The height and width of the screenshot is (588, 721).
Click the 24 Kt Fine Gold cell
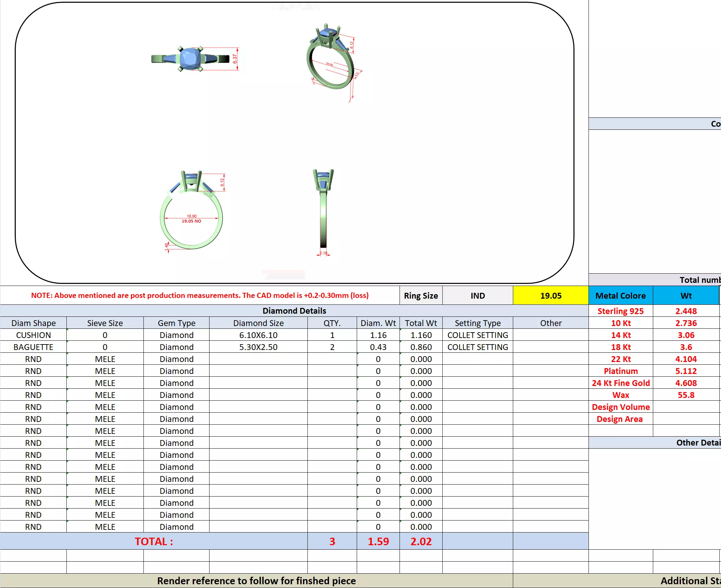pos(620,383)
